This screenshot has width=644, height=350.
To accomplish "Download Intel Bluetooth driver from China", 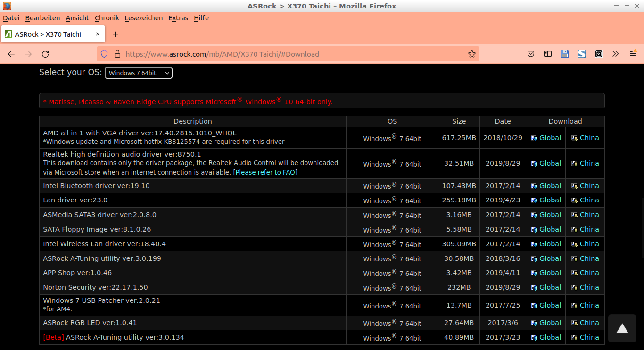I will pos(589,186).
